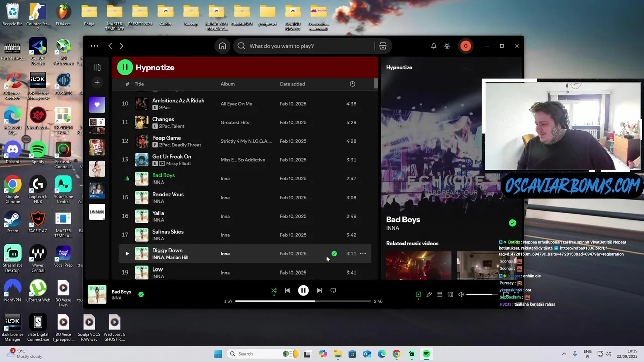Select the Rendez Vous track title
This screenshot has width=644, height=362.
[x=168, y=194]
